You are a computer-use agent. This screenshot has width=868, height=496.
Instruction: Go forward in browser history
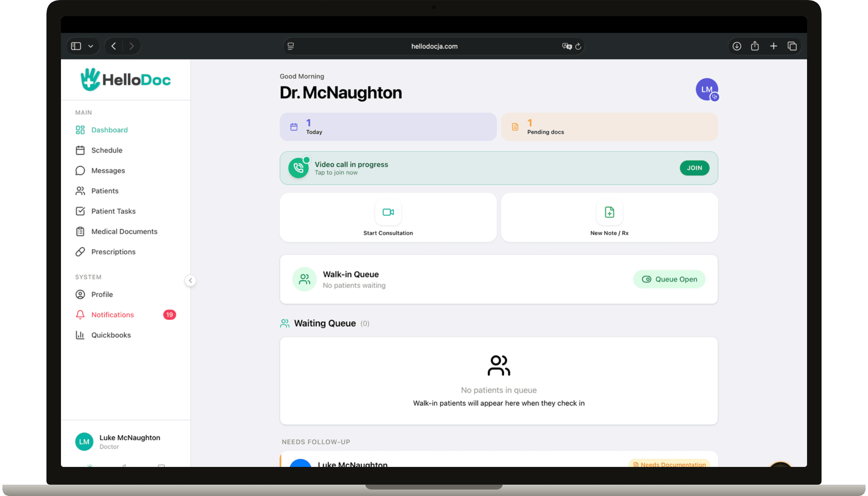click(132, 46)
